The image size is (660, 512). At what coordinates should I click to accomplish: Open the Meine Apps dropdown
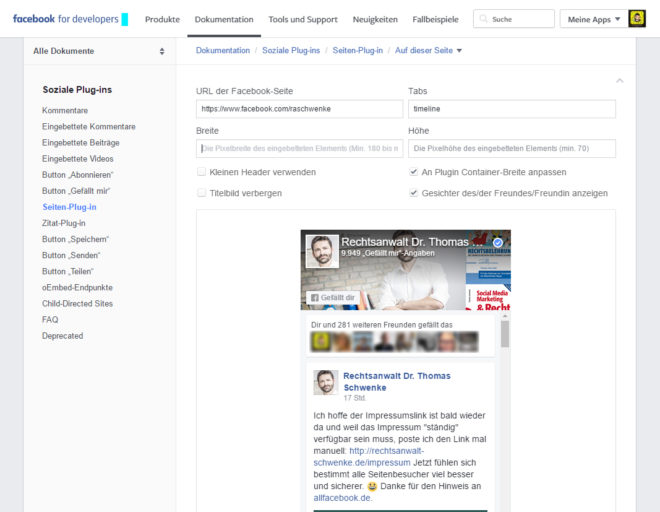(594, 19)
